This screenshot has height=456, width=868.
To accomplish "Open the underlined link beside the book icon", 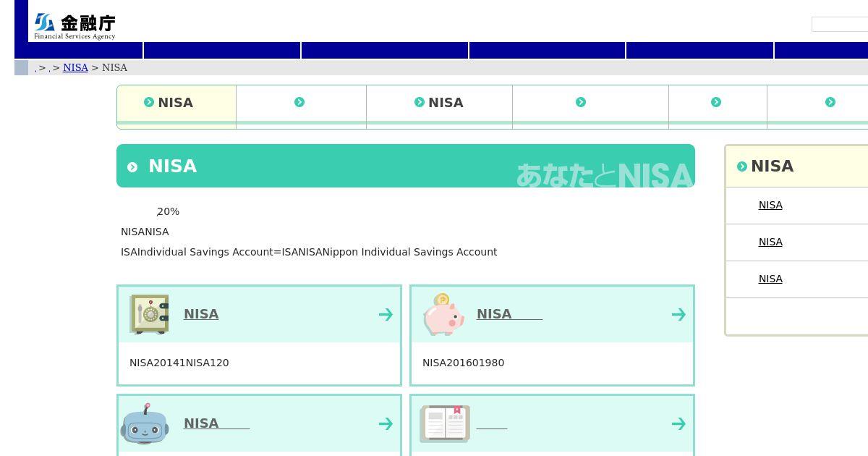I will [492, 424].
